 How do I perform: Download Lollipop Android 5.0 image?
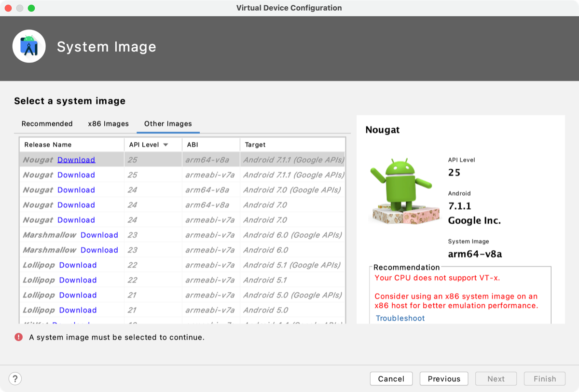(78, 310)
